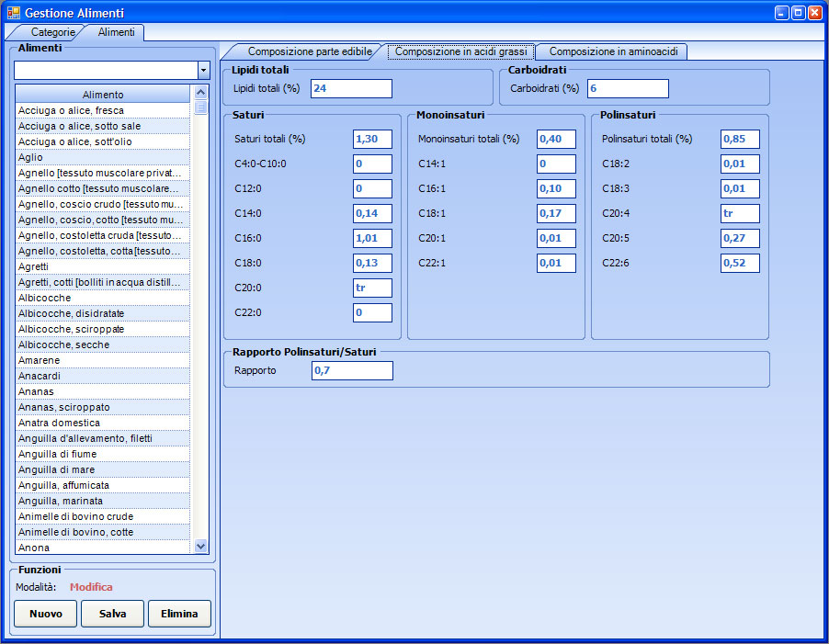This screenshot has width=829, height=644.
Task: Maximize the Gestione Alimenti window
Action: (x=798, y=13)
